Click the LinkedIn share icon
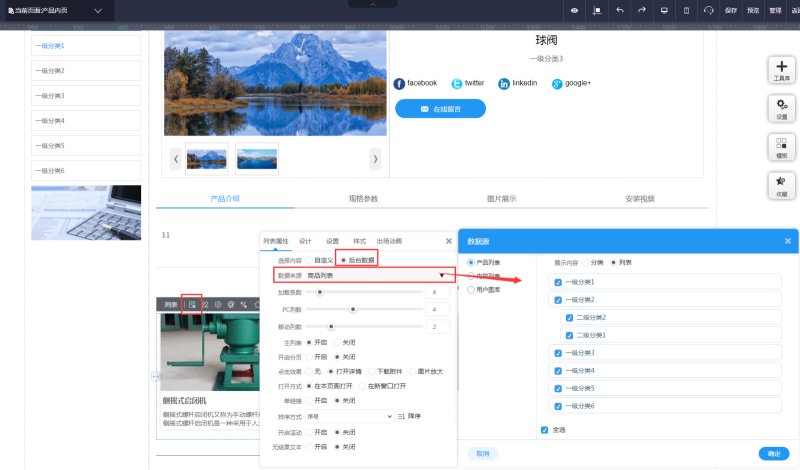 pyautogui.click(x=504, y=83)
